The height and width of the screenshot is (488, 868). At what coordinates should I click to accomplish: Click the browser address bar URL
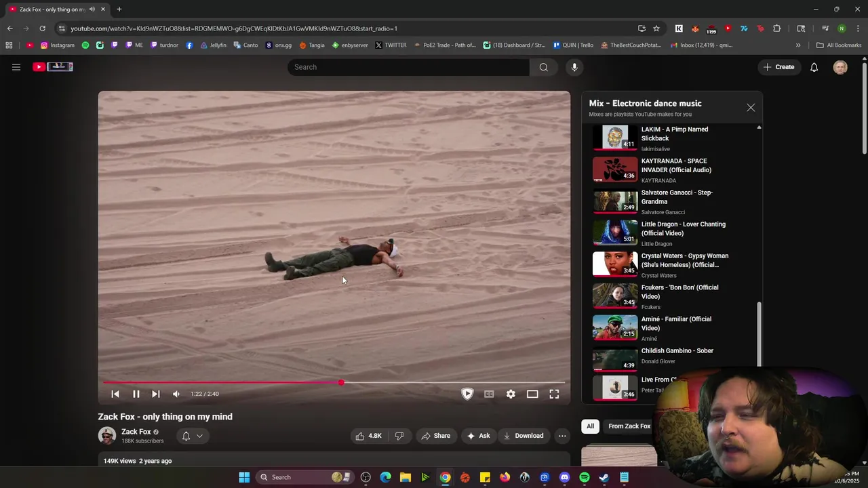click(234, 28)
